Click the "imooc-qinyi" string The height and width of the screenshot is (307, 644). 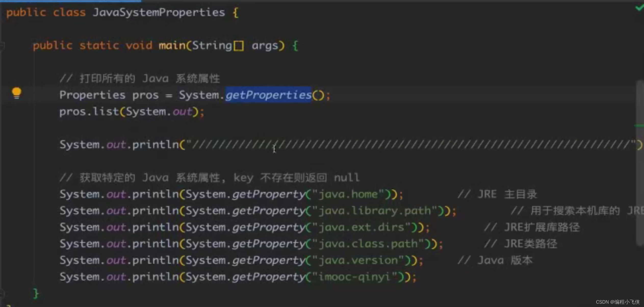[x=355, y=277]
